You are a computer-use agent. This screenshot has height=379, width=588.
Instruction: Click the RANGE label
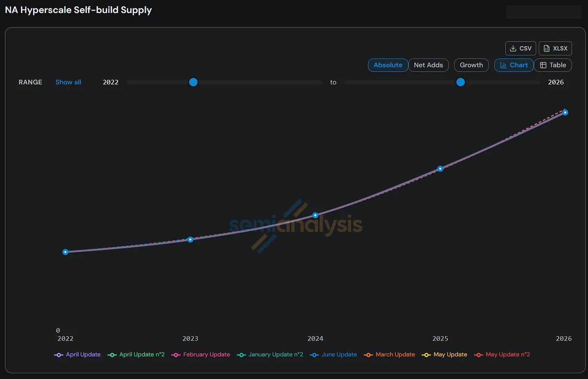click(x=30, y=82)
